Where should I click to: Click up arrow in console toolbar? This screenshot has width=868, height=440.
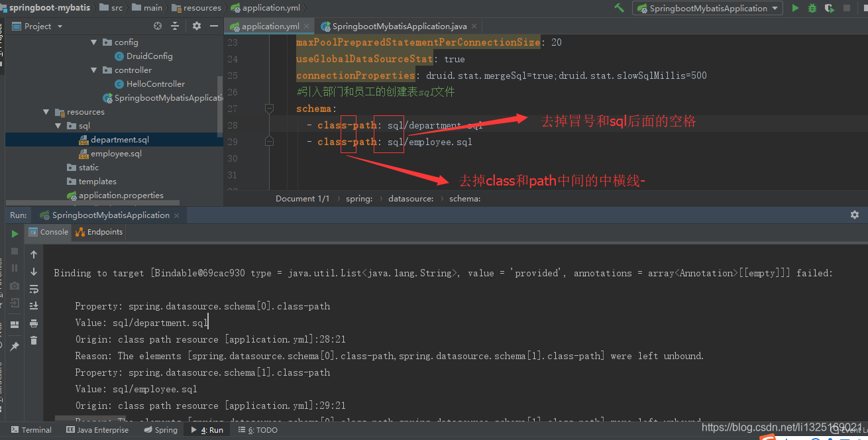[x=34, y=254]
